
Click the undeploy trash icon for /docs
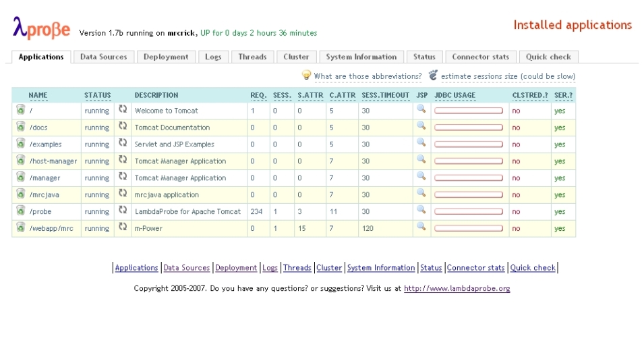pyautogui.click(x=20, y=126)
